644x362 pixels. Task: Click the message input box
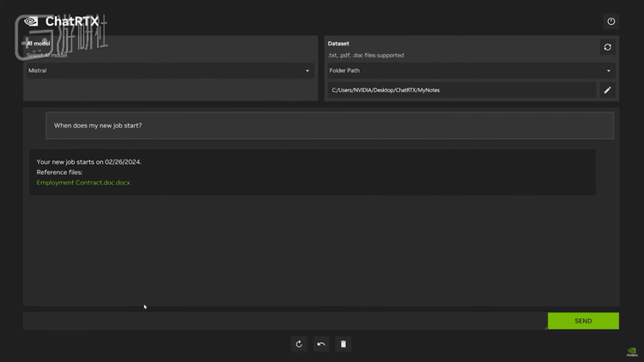[x=285, y=321]
